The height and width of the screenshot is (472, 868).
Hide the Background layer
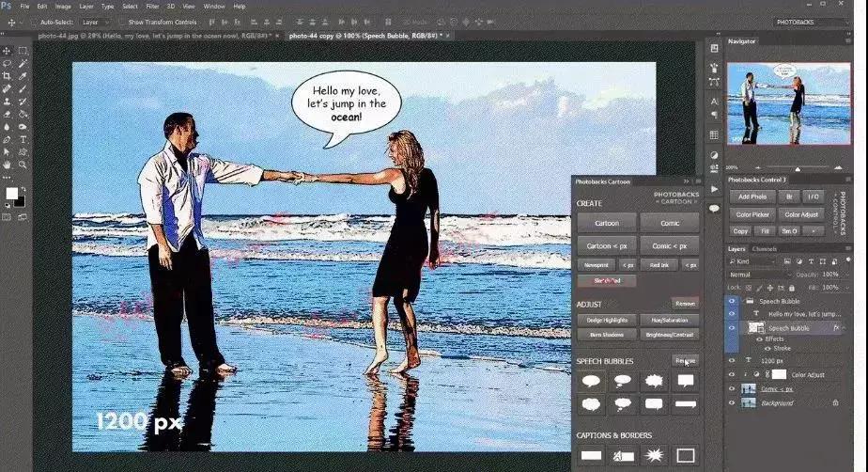[733, 402]
